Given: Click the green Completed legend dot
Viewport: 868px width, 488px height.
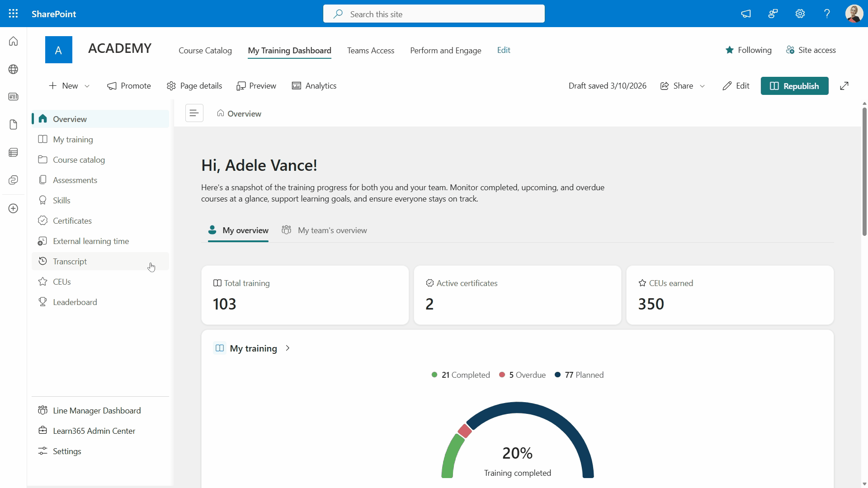Looking at the screenshot, I should (x=434, y=375).
